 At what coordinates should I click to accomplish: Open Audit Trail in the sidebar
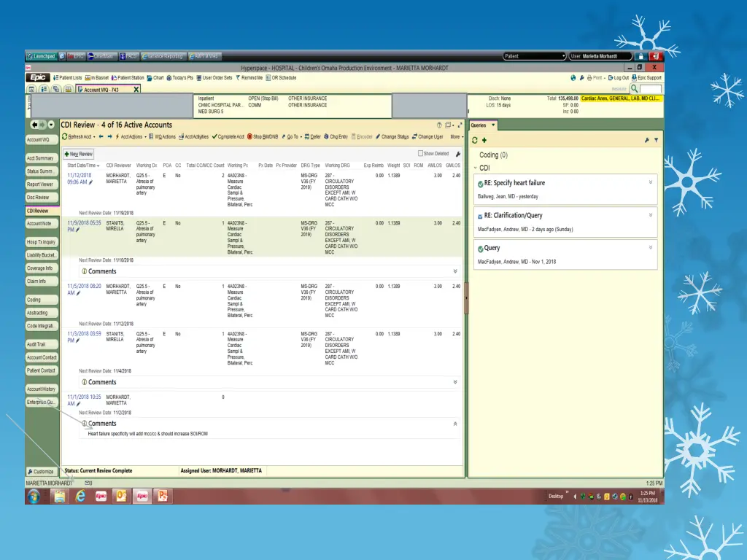42,344
